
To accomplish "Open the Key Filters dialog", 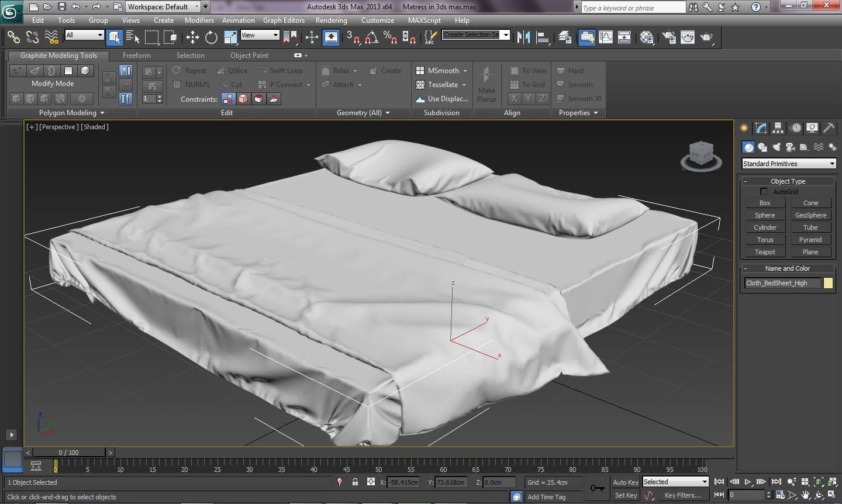I will tap(682, 495).
